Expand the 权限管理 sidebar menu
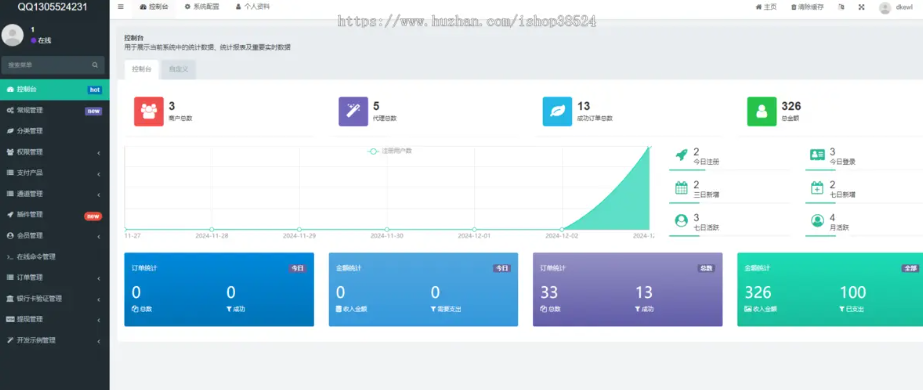The width and height of the screenshot is (923, 390). pyautogui.click(x=55, y=152)
